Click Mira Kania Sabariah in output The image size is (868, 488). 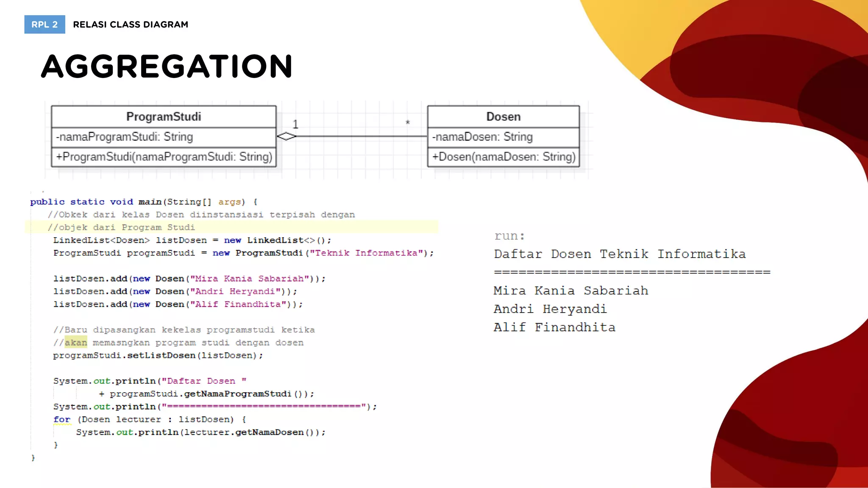pyautogui.click(x=570, y=291)
